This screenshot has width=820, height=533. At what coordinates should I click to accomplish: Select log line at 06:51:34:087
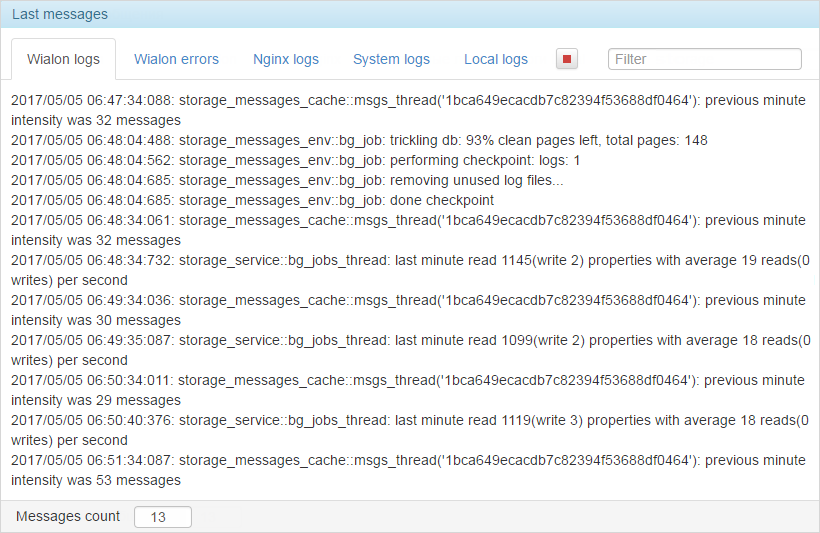[408, 470]
